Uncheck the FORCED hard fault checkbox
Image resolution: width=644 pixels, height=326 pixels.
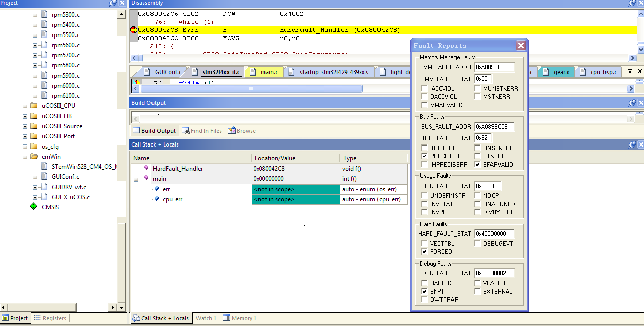pos(425,251)
